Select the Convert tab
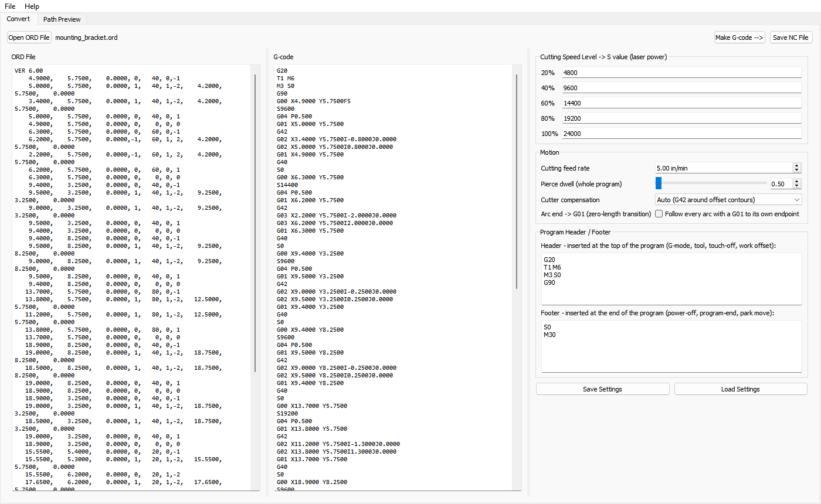Viewport: 821px width, 504px height. click(18, 19)
